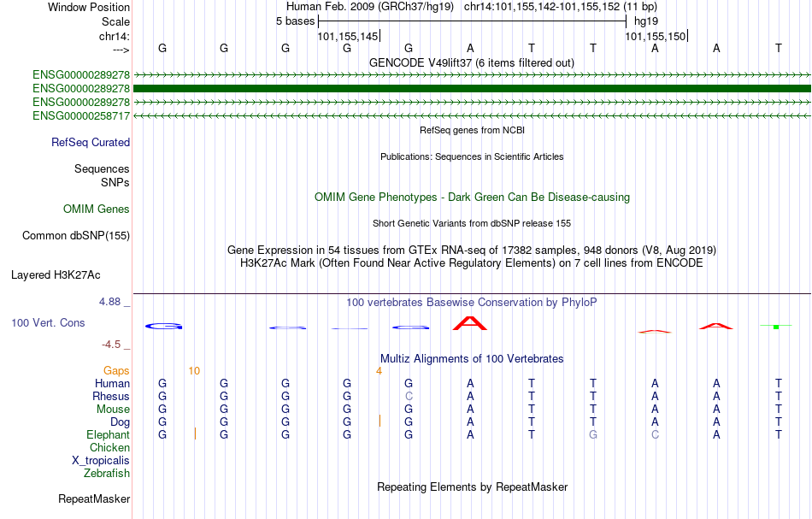This screenshot has width=812, height=519.
Task: Click the Common dbSNP(155) label
Action: coord(76,236)
